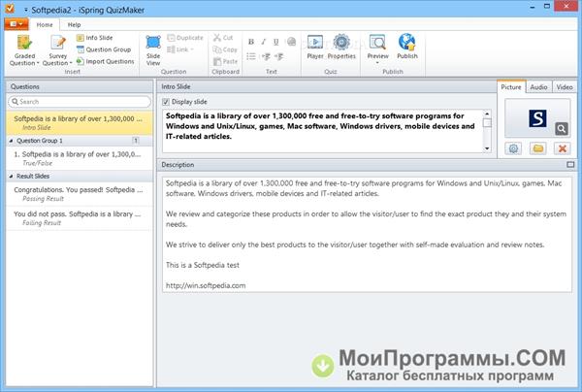Viewport: 582px width, 392px height.
Task: Toggle bulleted list formatting
Action: (251, 56)
